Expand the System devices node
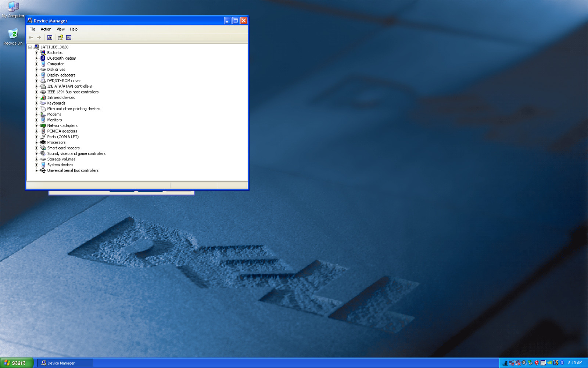The height and width of the screenshot is (368, 588). [x=36, y=165]
